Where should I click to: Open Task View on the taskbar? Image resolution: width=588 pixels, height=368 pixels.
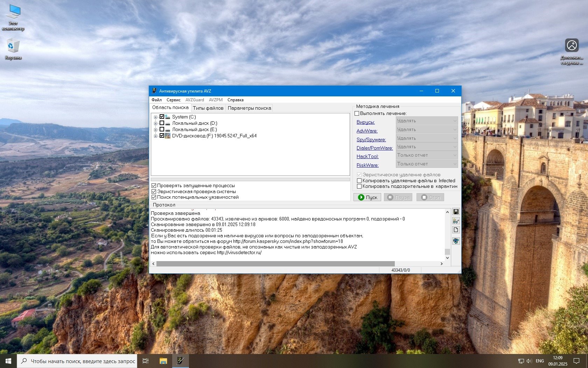tap(146, 361)
